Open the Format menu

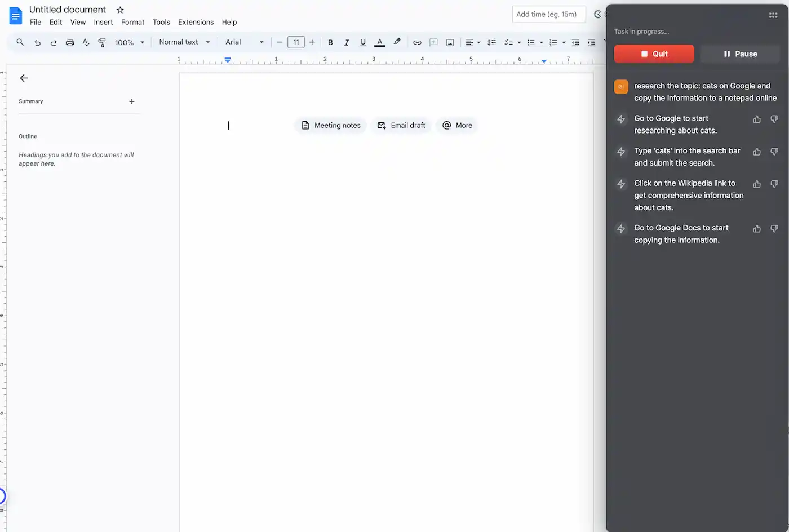click(x=132, y=22)
